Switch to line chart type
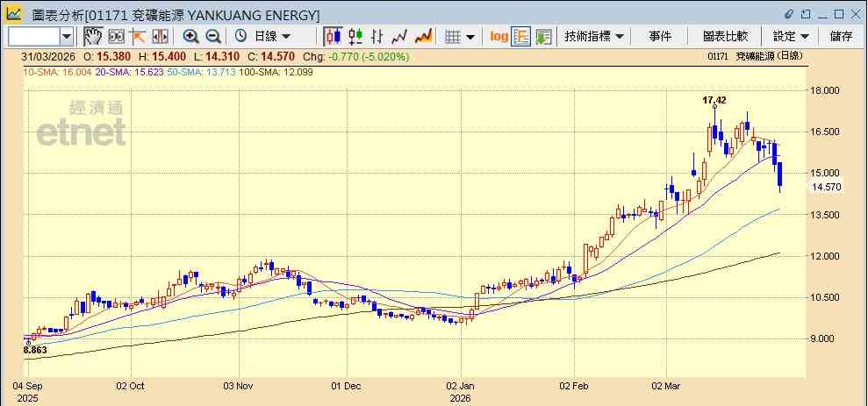Image resolution: width=868 pixels, height=406 pixels. click(399, 37)
